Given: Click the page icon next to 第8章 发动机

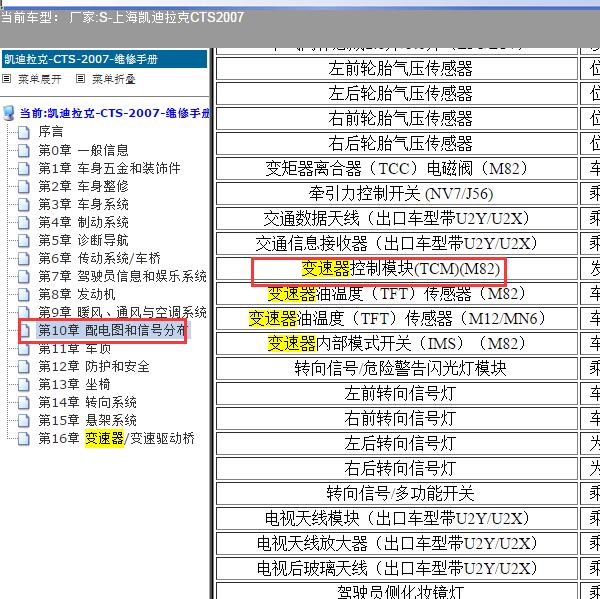Looking at the screenshot, I should pyautogui.click(x=24, y=294).
